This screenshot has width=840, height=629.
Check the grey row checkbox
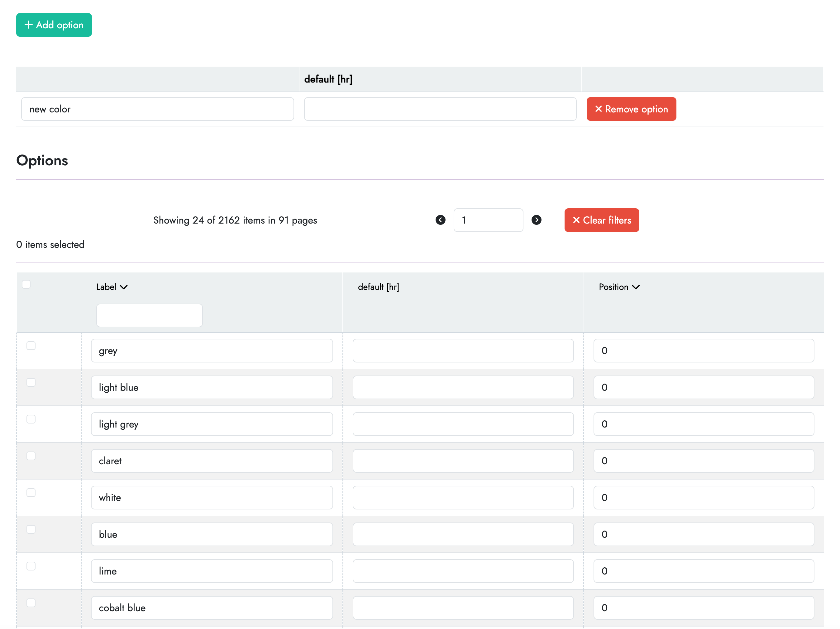coord(31,345)
